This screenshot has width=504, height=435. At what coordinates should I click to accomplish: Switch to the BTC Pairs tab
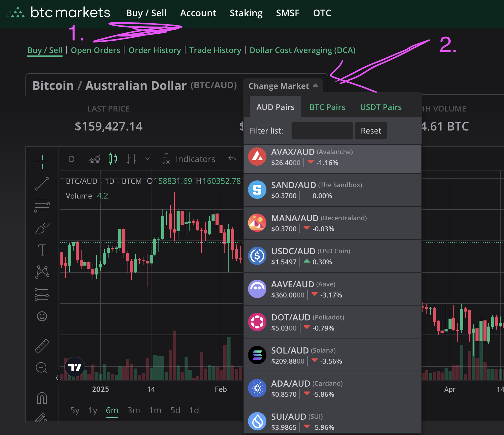click(327, 107)
